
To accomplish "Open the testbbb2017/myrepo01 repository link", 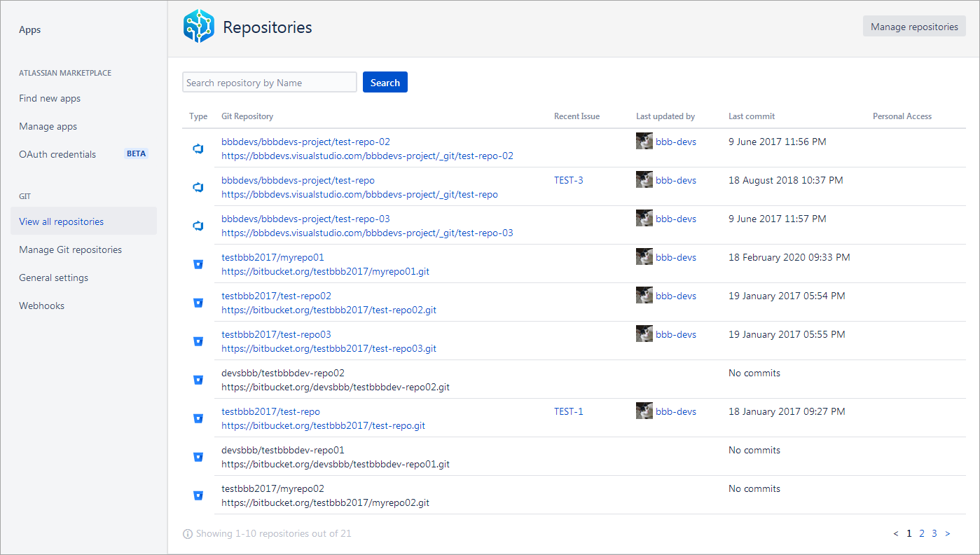I will coord(272,257).
